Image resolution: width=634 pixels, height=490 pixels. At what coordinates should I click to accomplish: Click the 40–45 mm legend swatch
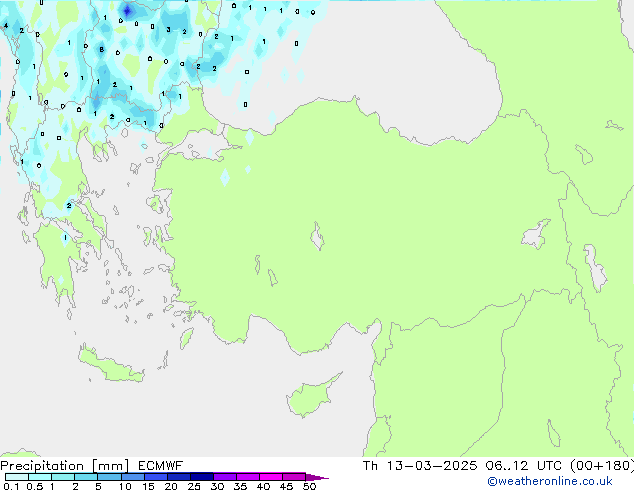click(x=271, y=477)
